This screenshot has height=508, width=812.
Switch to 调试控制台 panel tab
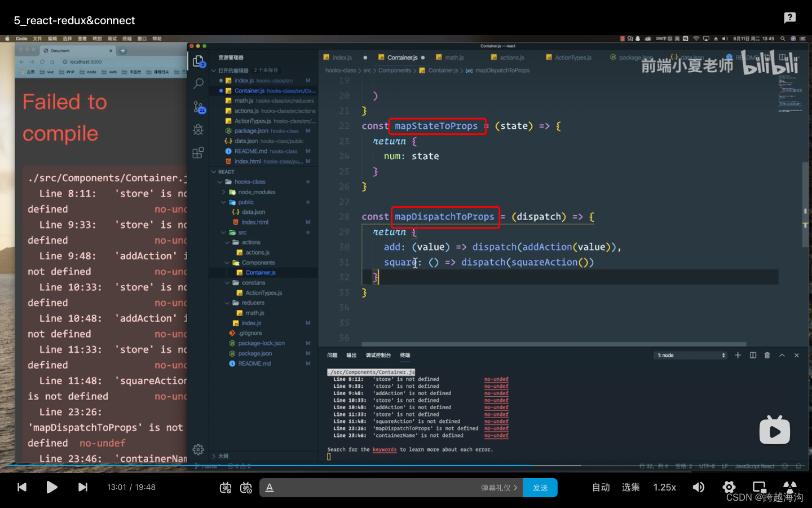(378, 355)
